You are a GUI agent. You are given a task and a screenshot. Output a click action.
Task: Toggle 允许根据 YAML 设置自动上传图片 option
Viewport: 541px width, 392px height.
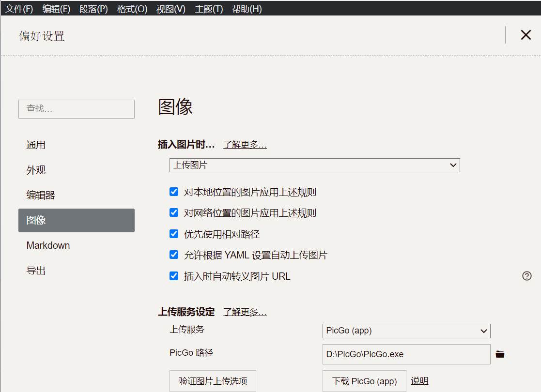(174, 255)
